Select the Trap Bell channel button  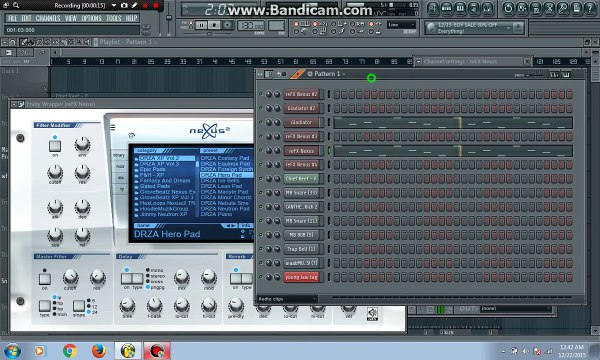302,249
